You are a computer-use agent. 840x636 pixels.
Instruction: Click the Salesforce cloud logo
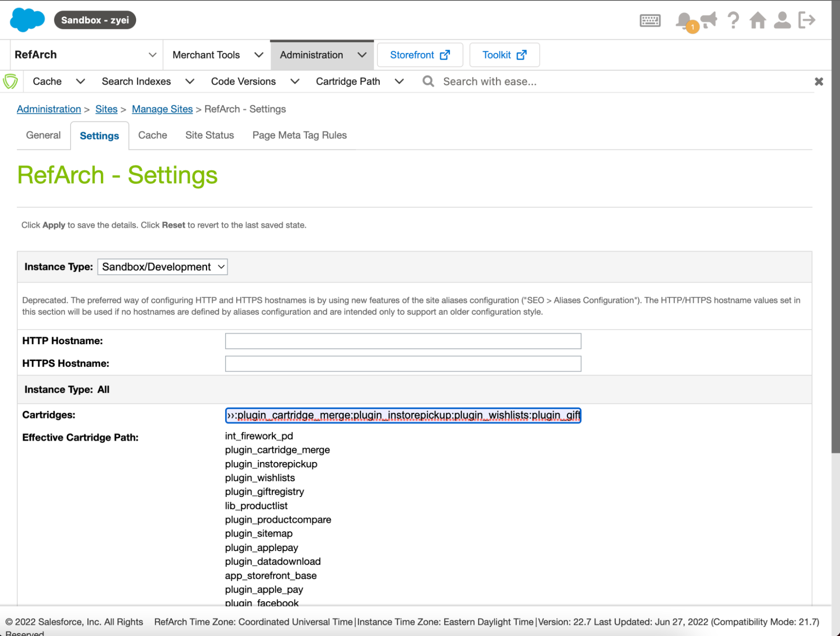click(27, 20)
